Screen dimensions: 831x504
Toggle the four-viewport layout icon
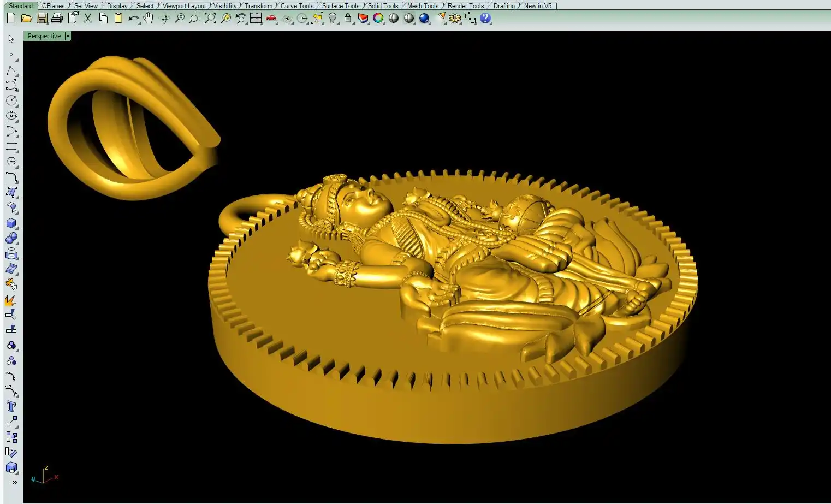pos(256,19)
